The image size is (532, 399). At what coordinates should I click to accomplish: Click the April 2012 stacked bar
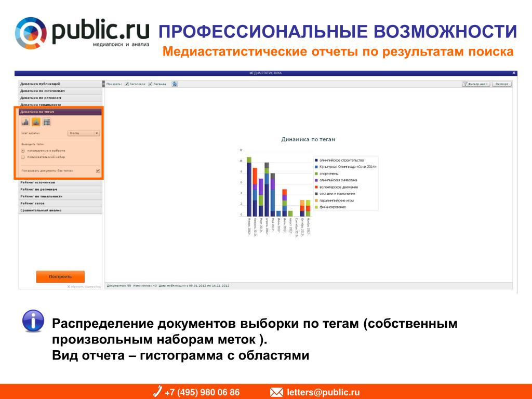pos(267,189)
